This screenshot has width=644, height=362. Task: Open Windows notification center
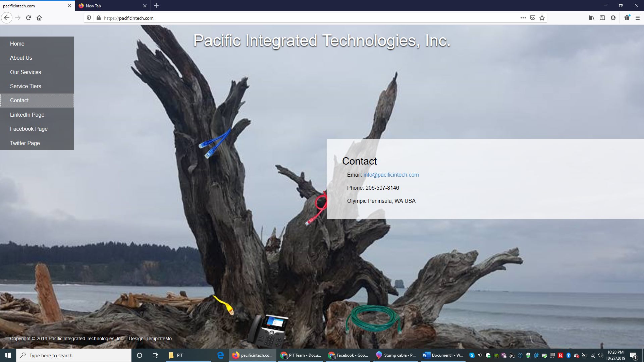coord(633,355)
